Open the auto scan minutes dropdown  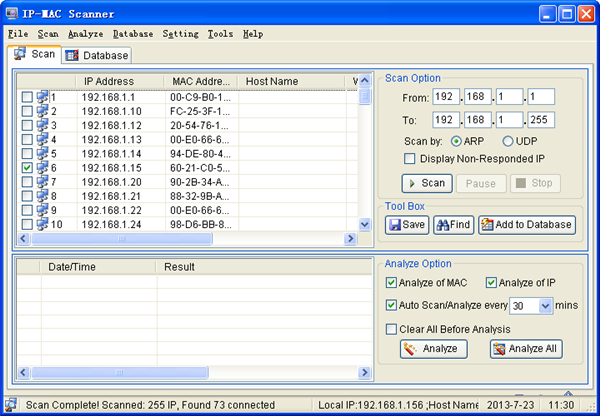[x=545, y=306]
